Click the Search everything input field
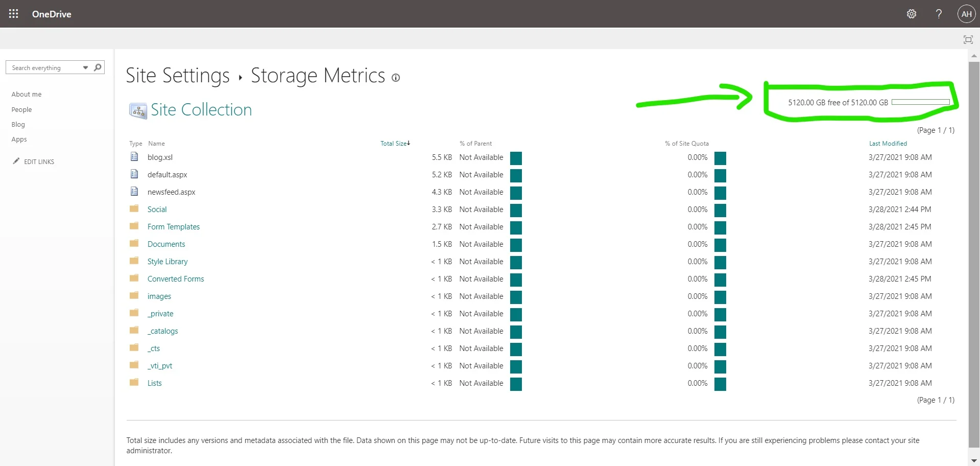This screenshot has width=980, height=466. point(45,67)
